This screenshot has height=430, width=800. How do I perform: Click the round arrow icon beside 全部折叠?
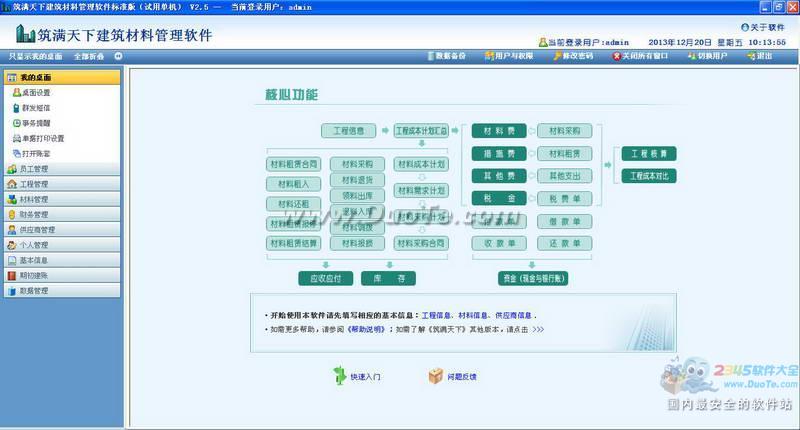click(x=118, y=56)
